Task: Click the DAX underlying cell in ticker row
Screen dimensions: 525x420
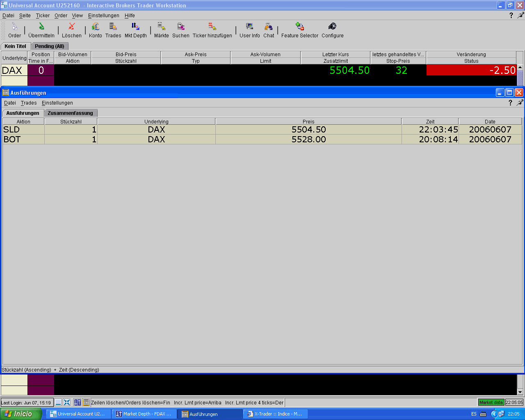Action: point(14,70)
